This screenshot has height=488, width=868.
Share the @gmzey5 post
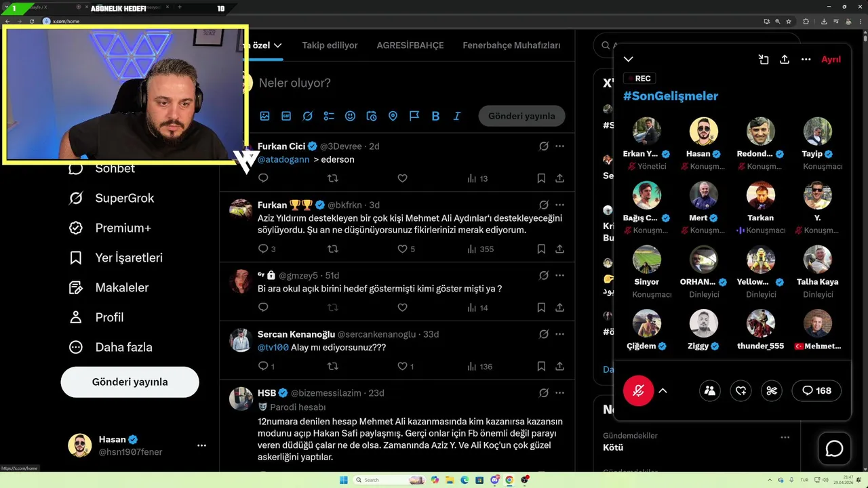click(x=559, y=308)
